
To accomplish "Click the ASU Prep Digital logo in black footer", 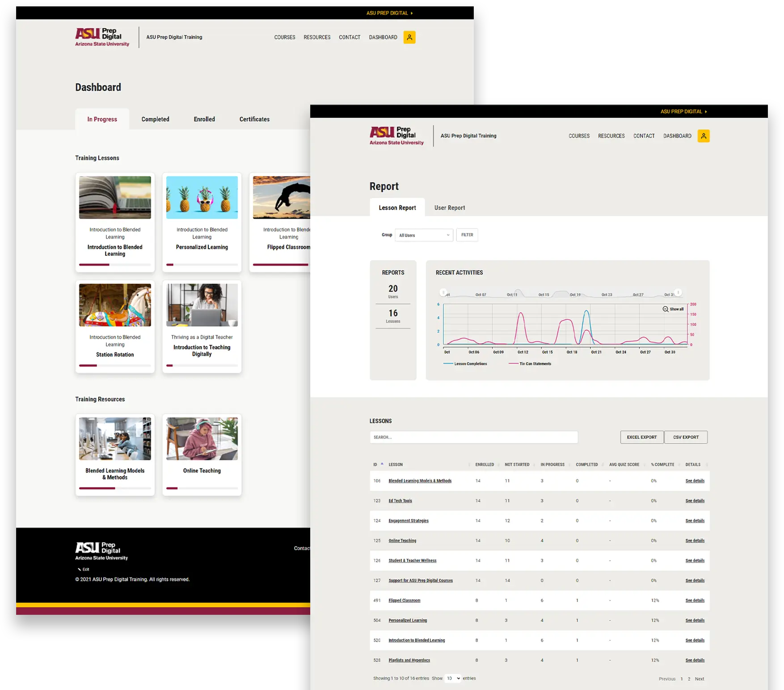I will coord(101,551).
